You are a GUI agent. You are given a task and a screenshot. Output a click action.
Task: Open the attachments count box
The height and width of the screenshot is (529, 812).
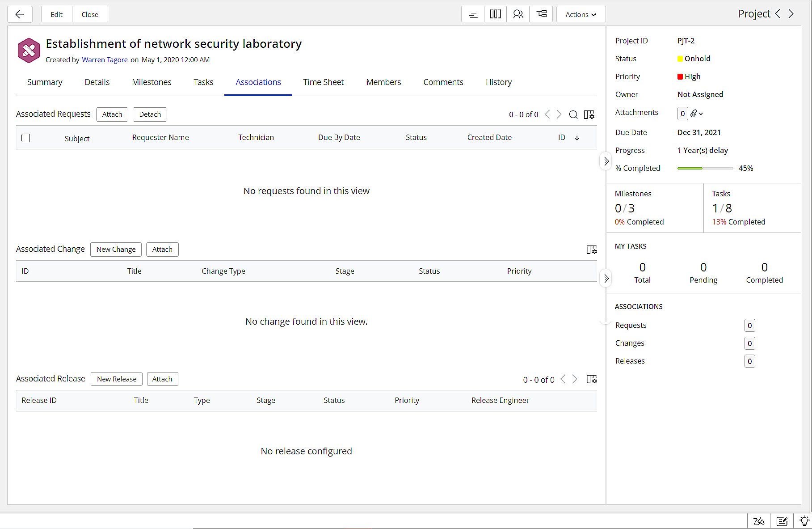pyautogui.click(x=682, y=114)
